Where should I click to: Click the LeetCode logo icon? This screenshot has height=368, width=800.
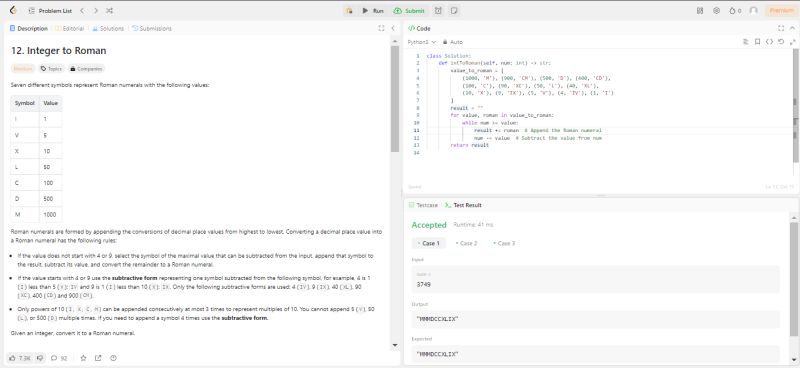[13, 10]
